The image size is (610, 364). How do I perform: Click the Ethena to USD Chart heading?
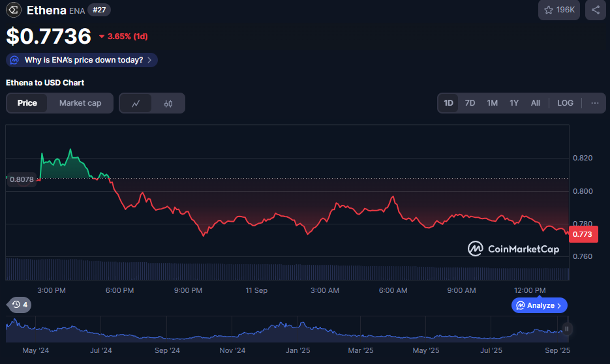[x=45, y=82]
